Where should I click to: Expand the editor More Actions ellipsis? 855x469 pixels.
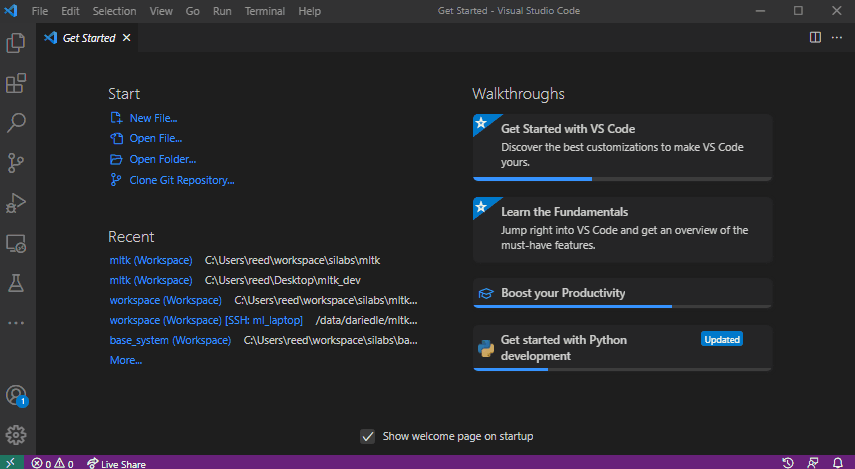point(837,37)
